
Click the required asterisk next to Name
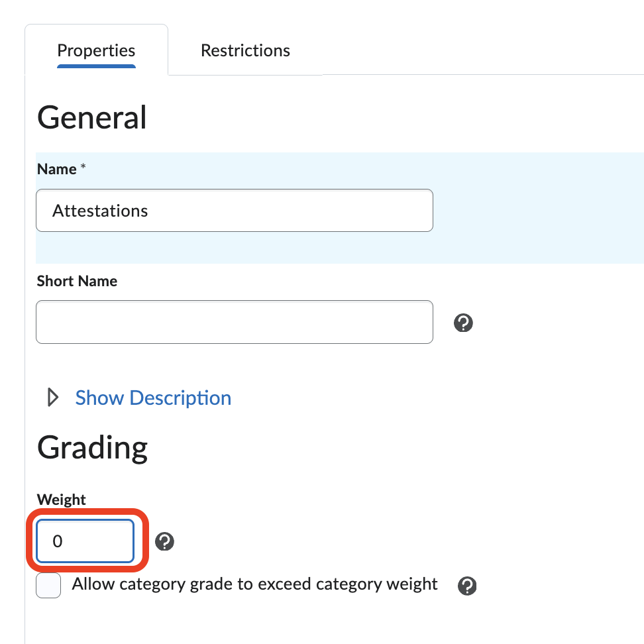click(x=83, y=168)
